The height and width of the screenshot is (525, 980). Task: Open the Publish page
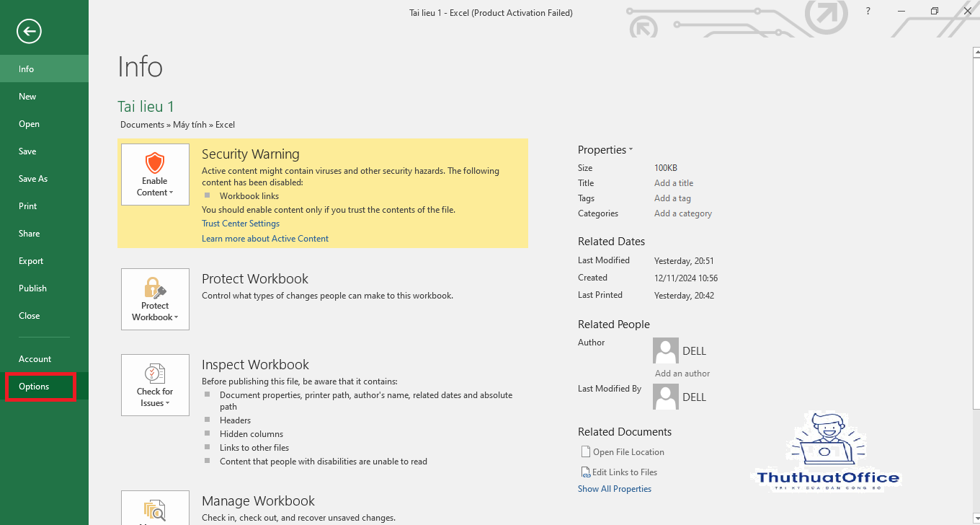[44, 288]
